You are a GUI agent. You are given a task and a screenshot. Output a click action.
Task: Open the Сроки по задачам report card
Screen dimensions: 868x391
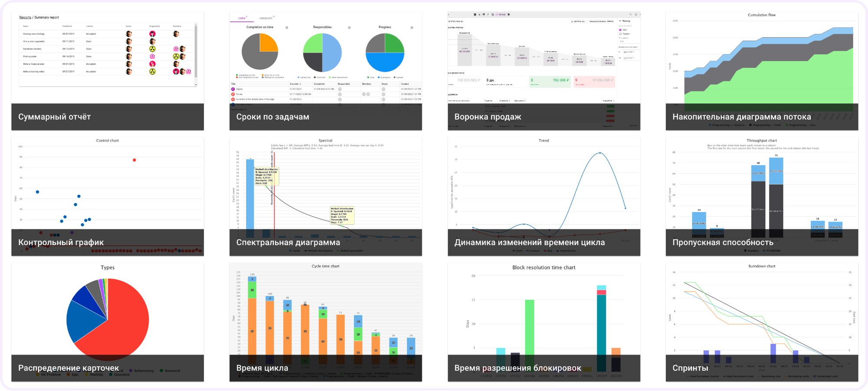tap(325, 71)
